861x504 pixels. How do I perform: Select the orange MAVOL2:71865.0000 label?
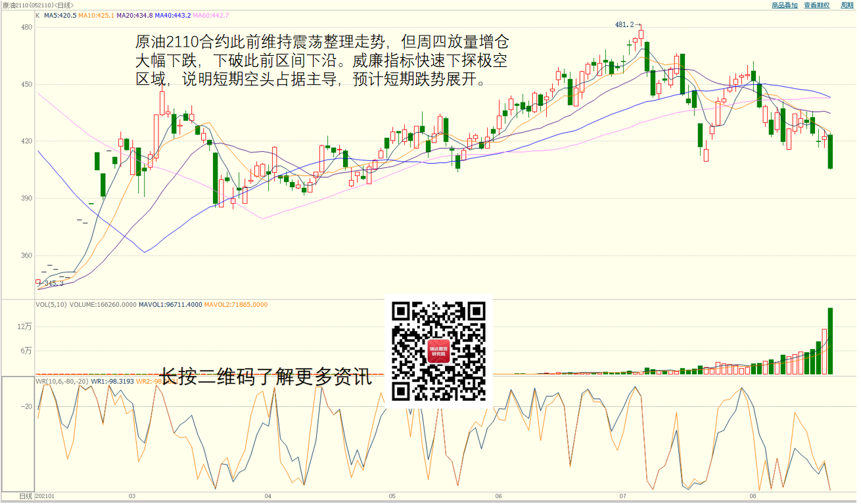pyautogui.click(x=236, y=305)
